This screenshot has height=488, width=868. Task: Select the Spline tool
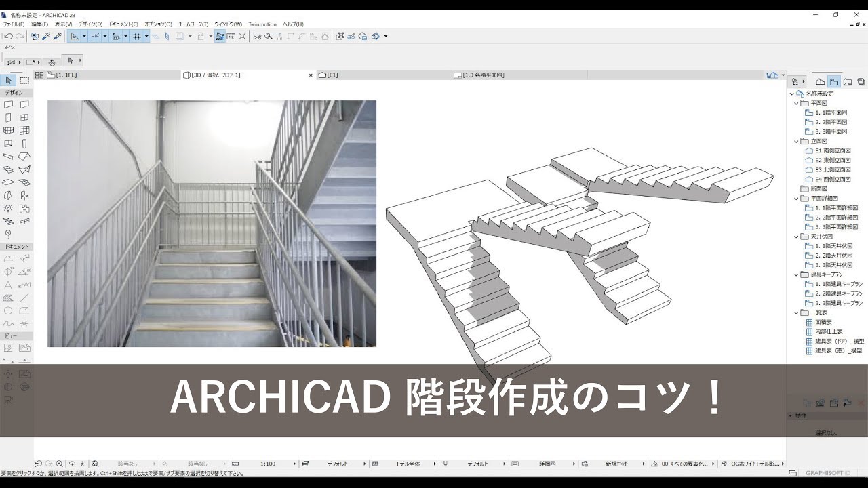tap(8, 323)
